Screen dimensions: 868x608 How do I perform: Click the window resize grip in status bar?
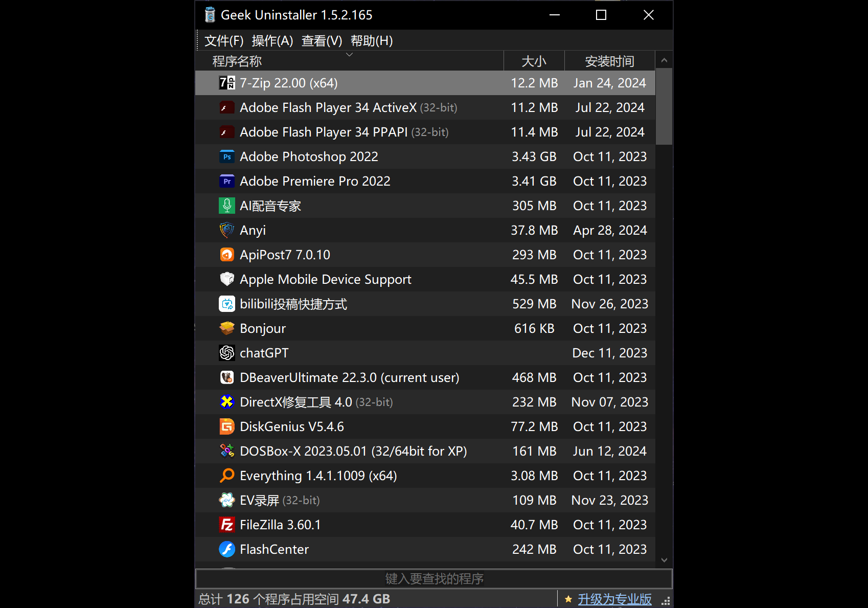click(666, 601)
